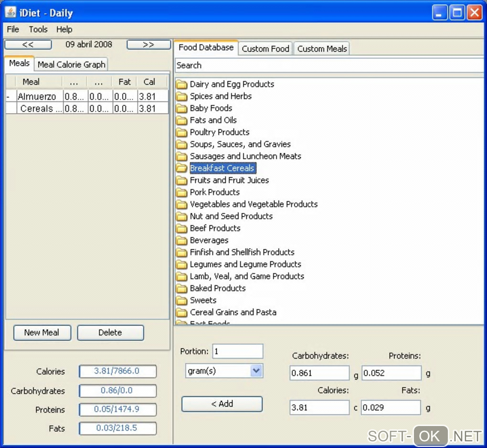Click the 09 abril 2008 date label
Image resolution: width=487 pixels, height=448 pixels.
coord(89,44)
